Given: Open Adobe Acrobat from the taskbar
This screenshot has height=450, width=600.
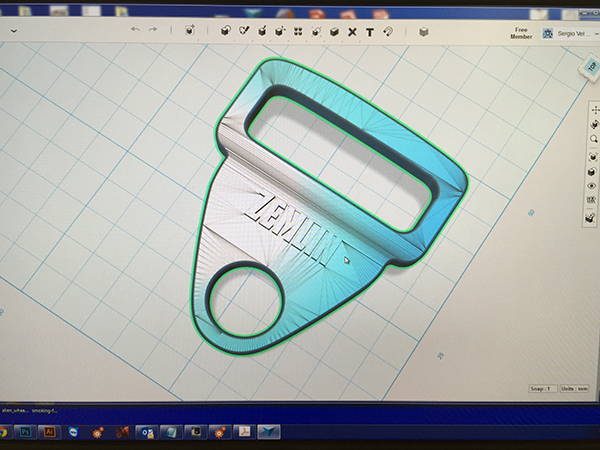Looking at the screenshot, I should point(245,432).
